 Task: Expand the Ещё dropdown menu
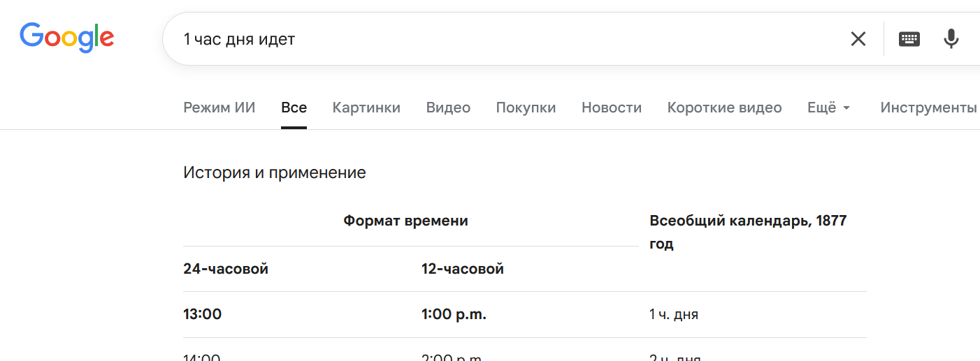[x=828, y=108]
